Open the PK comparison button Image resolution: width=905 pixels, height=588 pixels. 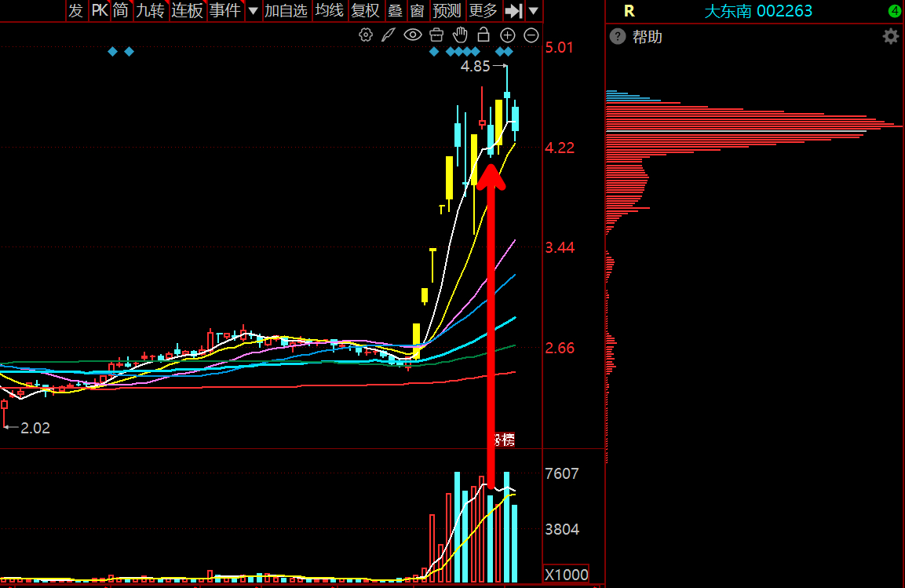click(x=100, y=10)
